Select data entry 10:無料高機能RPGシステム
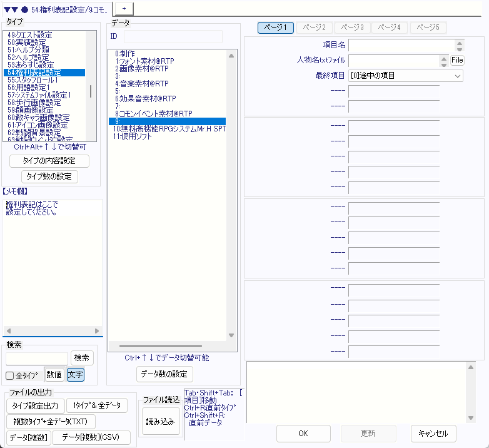The image size is (489, 448). [x=169, y=129]
